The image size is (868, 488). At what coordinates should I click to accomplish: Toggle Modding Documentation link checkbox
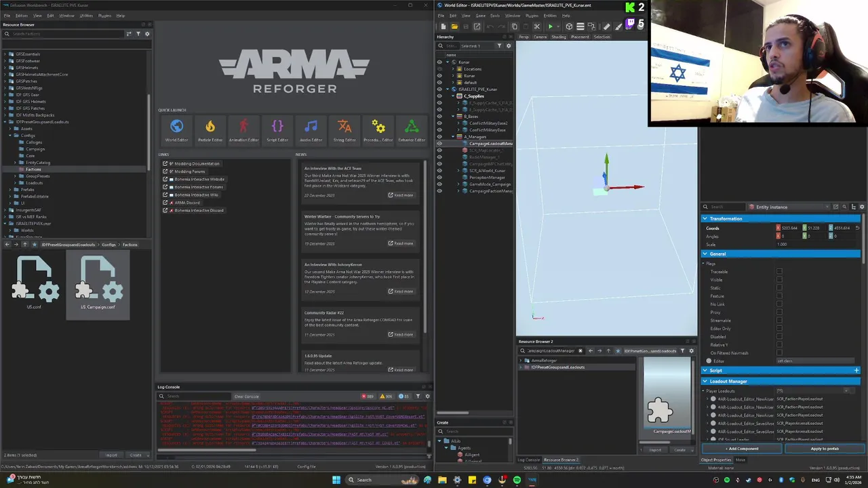coord(165,163)
